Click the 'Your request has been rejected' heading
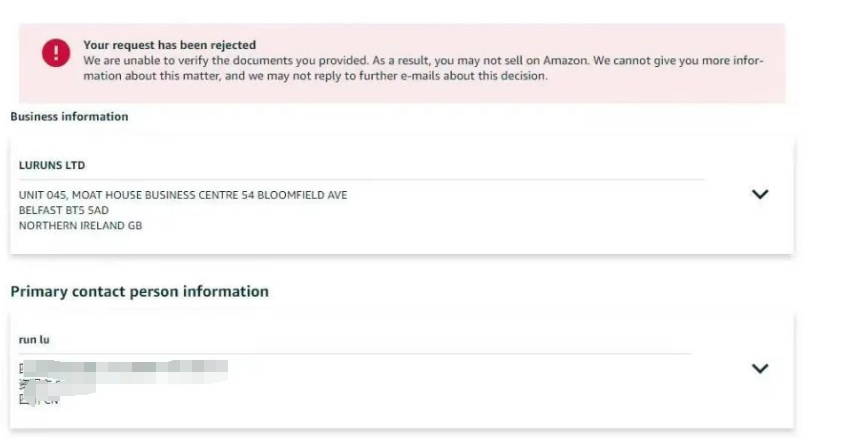This screenshot has height=438, width=849. [x=169, y=45]
